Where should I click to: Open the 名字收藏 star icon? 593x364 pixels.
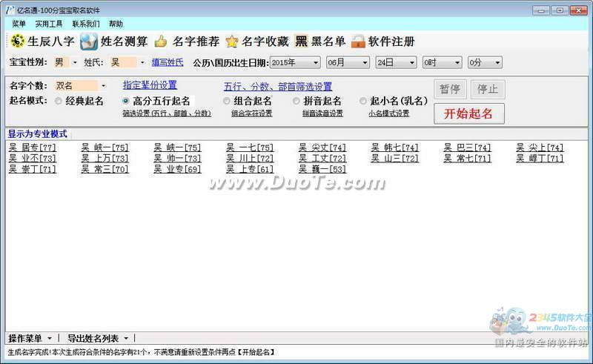[231, 42]
